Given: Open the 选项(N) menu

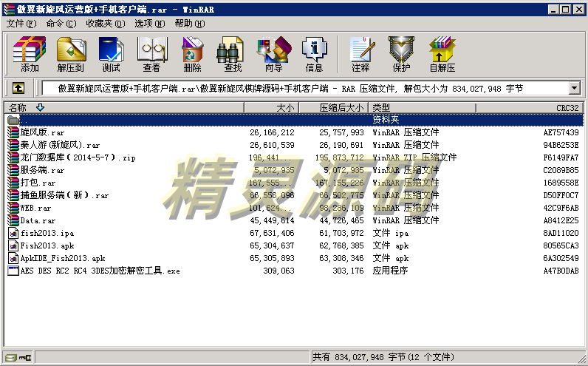Looking at the screenshot, I should (x=150, y=24).
